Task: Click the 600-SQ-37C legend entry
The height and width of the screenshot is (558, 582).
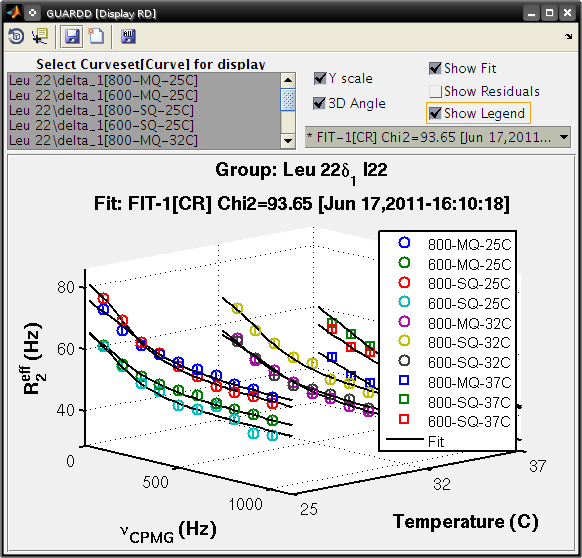Action: 455,422
